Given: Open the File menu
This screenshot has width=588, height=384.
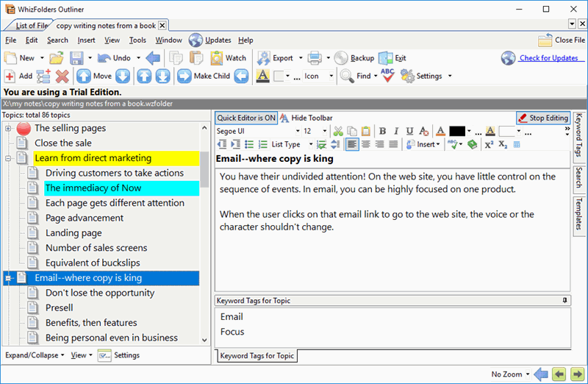Looking at the screenshot, I should (10, 40).
